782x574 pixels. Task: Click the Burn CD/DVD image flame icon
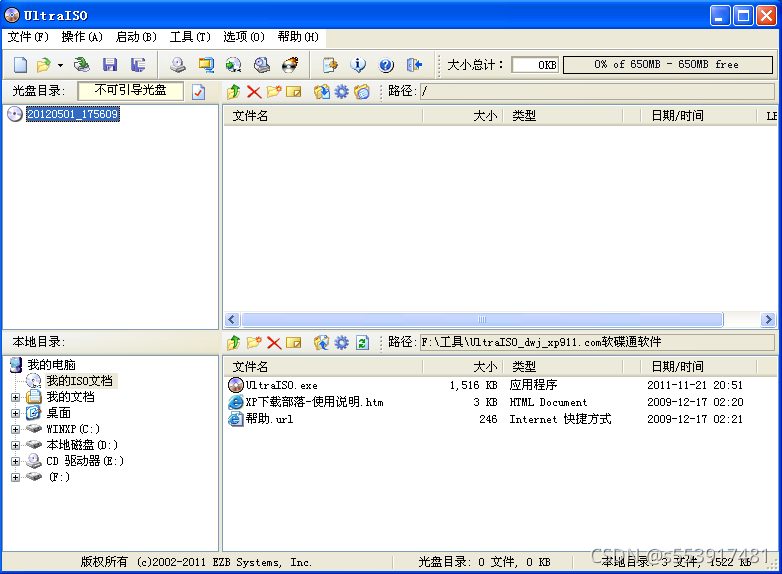pos(290,65)
